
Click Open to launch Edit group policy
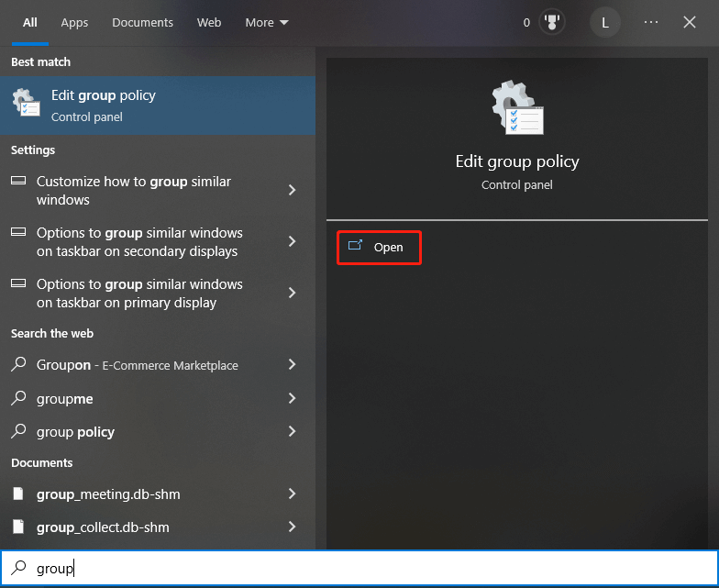(380, 248)
